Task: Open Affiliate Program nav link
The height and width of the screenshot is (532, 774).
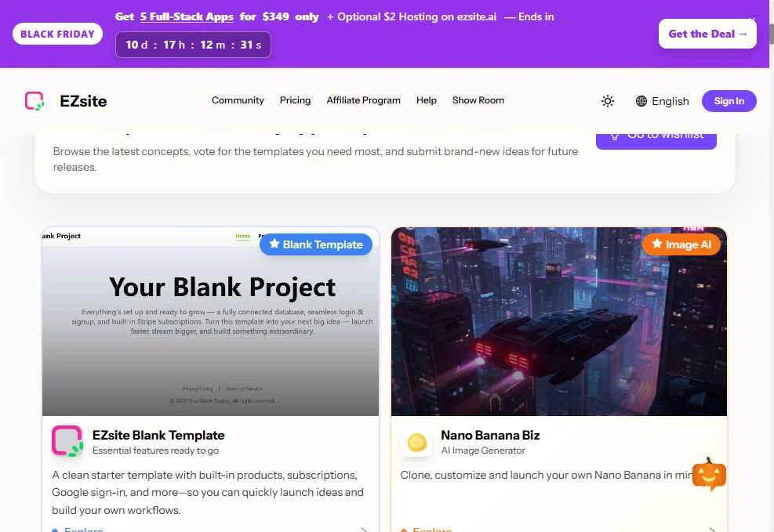Action: (x=363, y=100)
